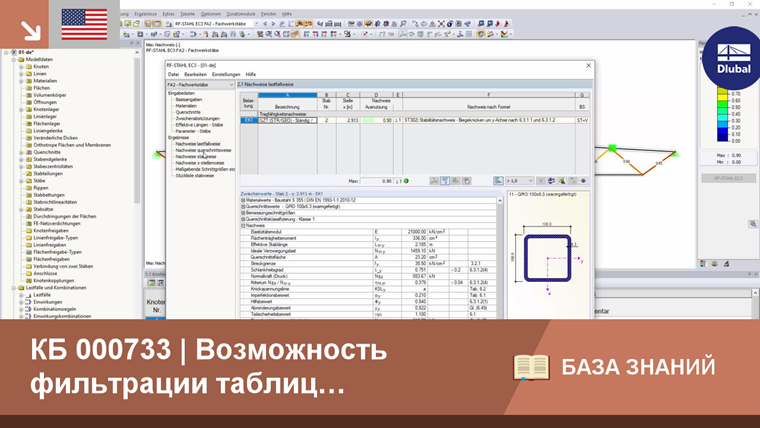Screen dimensions: 760x428
Task: Expand Bemessungsschnittgrößen row
Action: [x=243, y=213]
